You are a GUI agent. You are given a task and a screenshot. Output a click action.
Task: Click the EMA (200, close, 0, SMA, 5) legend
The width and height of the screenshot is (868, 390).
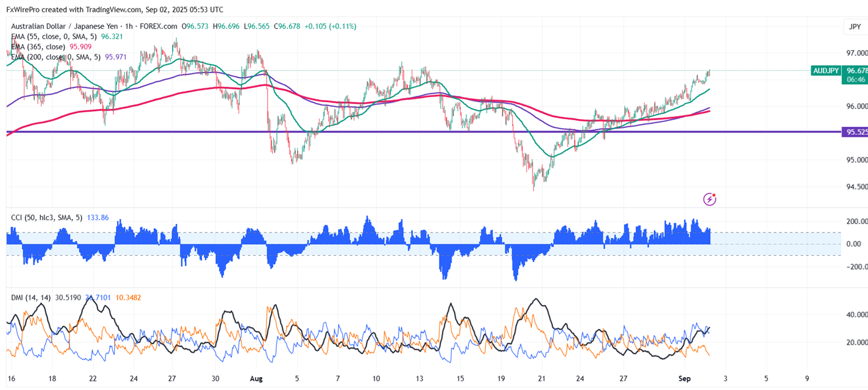56,56
